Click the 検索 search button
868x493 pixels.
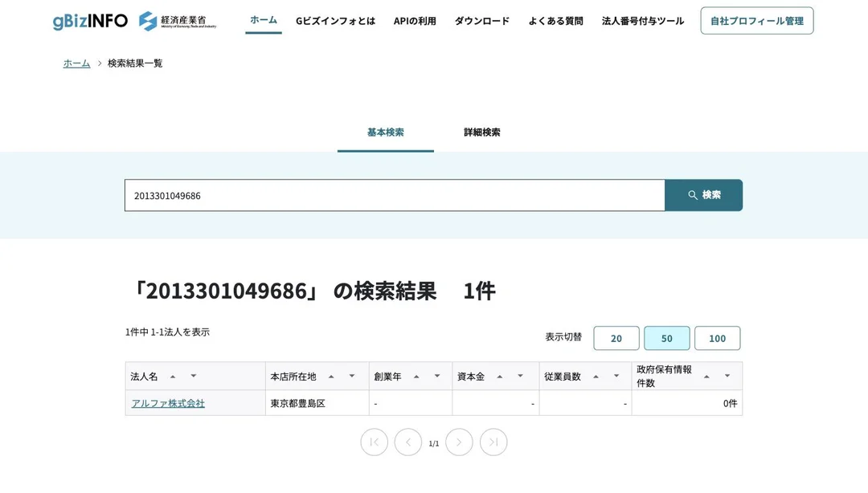click(x=703, y=195)
